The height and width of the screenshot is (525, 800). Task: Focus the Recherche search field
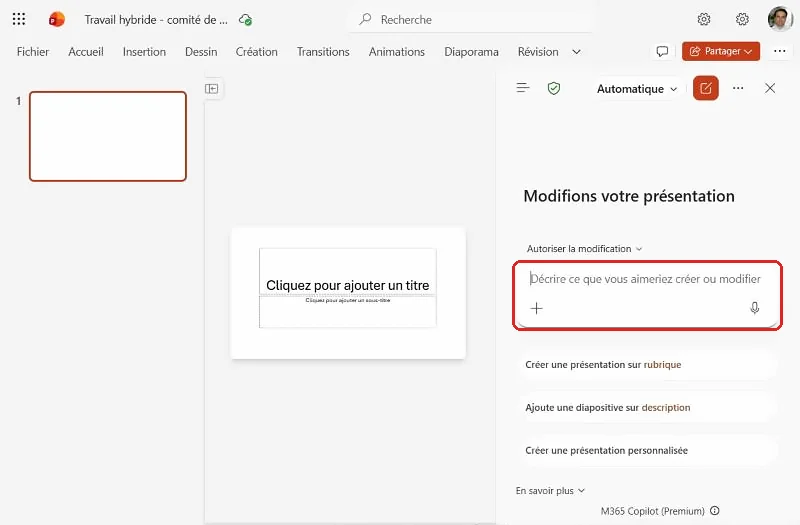coord(470,19)
